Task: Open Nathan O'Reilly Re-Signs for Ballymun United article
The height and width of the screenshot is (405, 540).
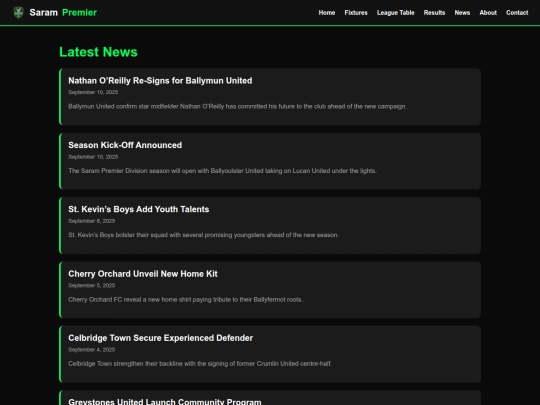Action: click(x=160, y=81)
